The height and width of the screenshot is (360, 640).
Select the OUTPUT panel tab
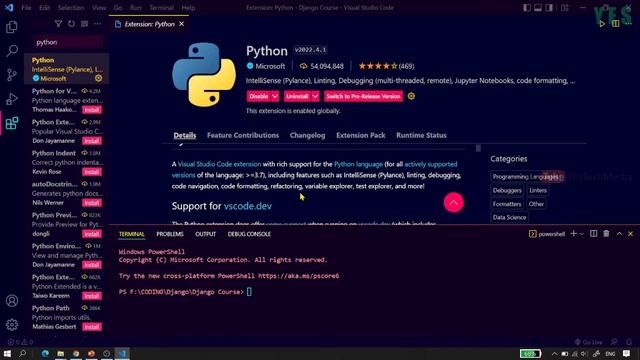coord(205,234)
